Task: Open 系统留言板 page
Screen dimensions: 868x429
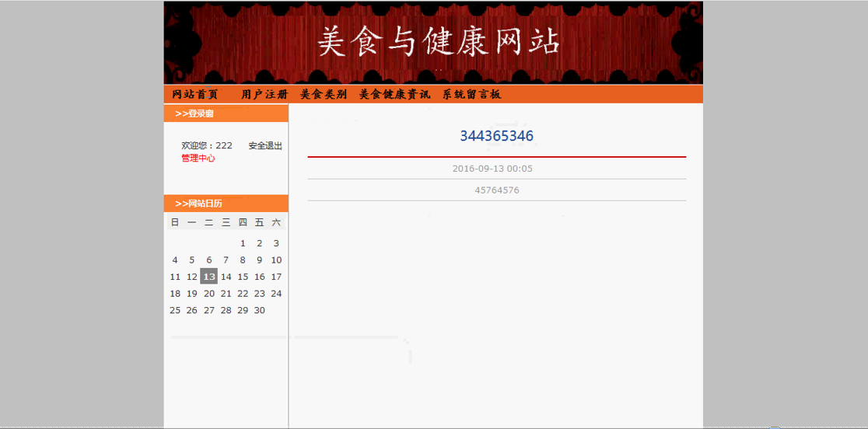Action: [x=471, y=95]
